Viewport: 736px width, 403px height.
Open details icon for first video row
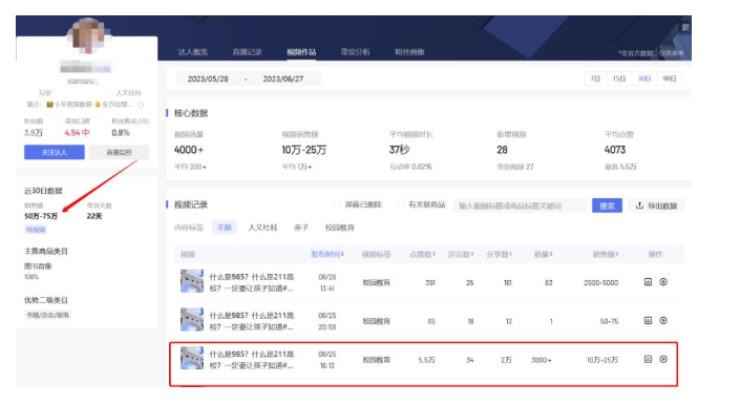pos(647,283)
